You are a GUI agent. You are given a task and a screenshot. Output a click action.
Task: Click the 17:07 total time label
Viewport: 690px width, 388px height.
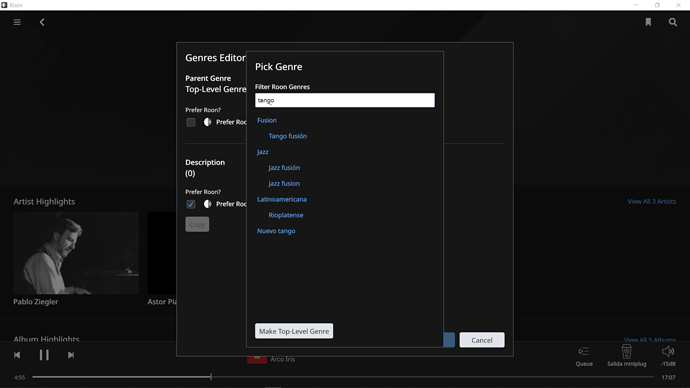click(x=668, y=377)
